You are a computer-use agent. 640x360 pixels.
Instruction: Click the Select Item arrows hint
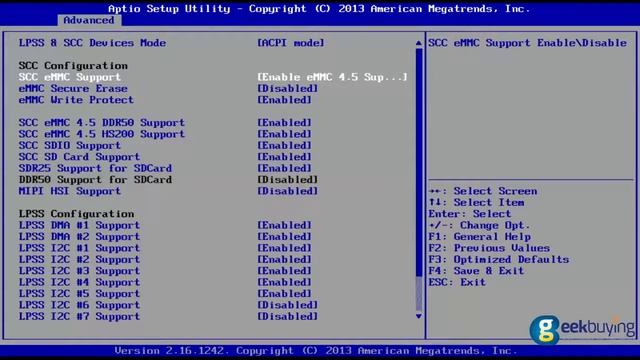coord(476,203)
